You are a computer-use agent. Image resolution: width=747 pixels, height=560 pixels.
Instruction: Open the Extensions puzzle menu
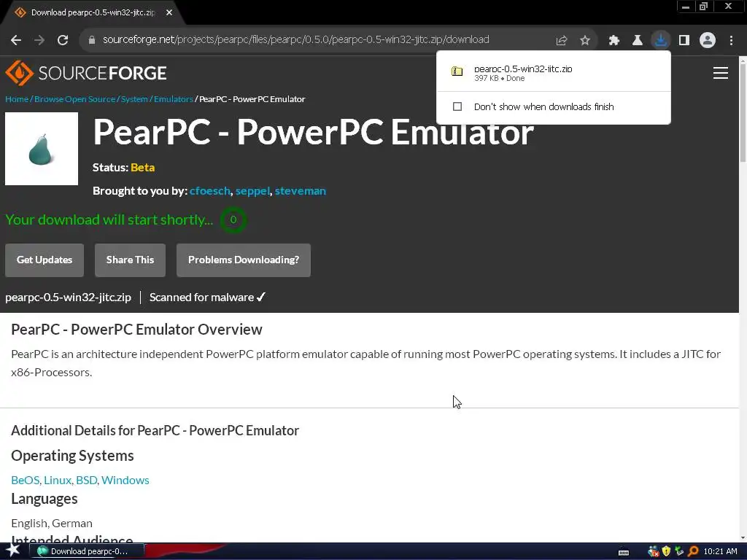click(x=614, y=41)
